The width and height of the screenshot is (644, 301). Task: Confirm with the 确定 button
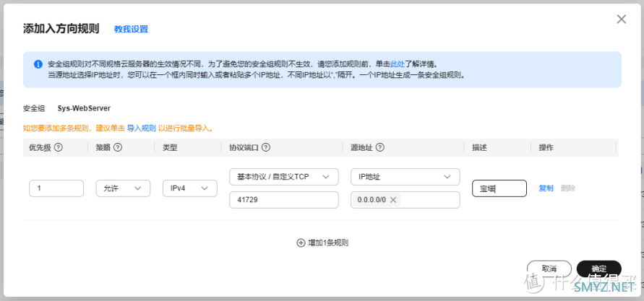598,269
